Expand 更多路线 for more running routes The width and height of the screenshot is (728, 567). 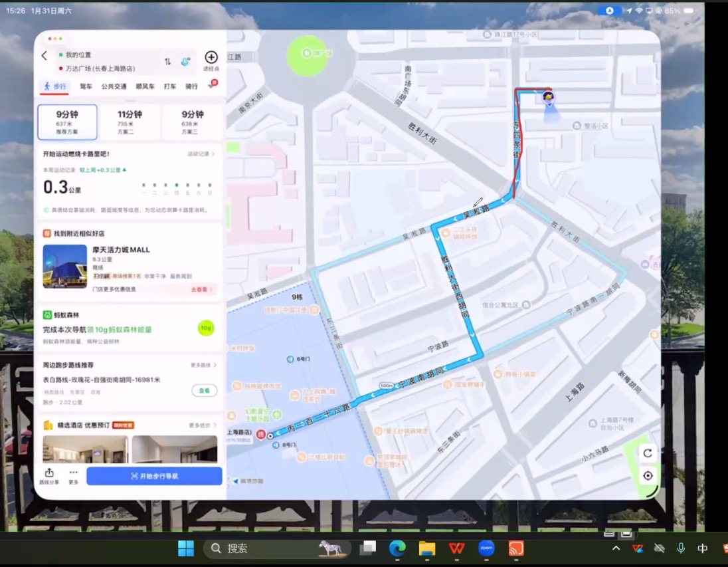(203, 365)
